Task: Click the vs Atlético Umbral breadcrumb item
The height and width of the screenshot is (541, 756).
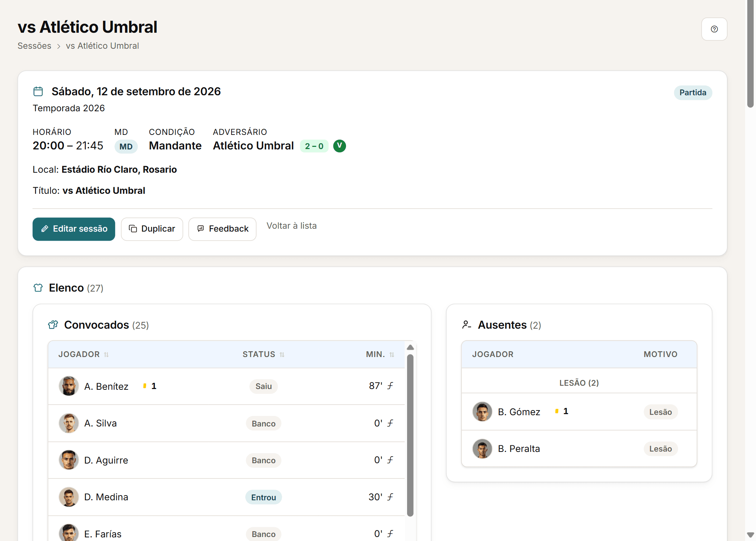Action: tap(102, 46)
